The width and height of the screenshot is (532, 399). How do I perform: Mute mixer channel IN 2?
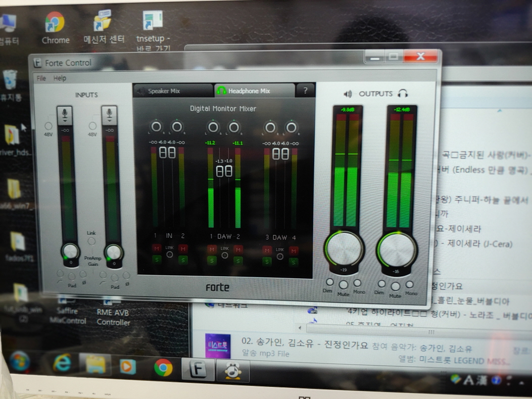click(183, 248)
